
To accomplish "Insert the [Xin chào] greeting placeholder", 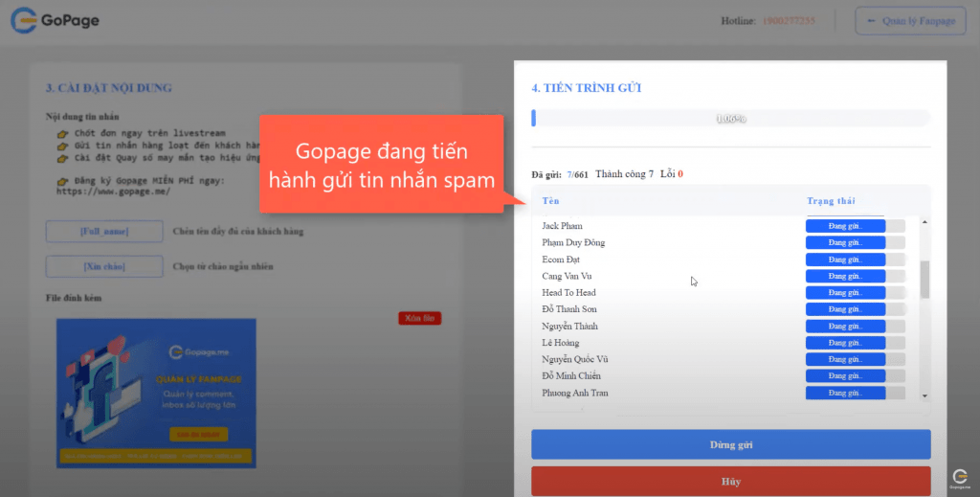I will (x=104, y=266).
